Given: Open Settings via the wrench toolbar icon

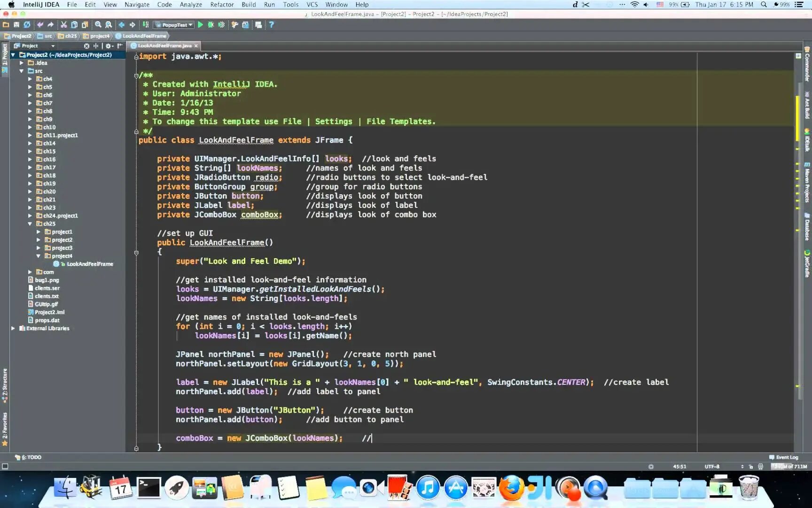Looking at the screenshot, I should pyautogui.click(x=234, y=25).
